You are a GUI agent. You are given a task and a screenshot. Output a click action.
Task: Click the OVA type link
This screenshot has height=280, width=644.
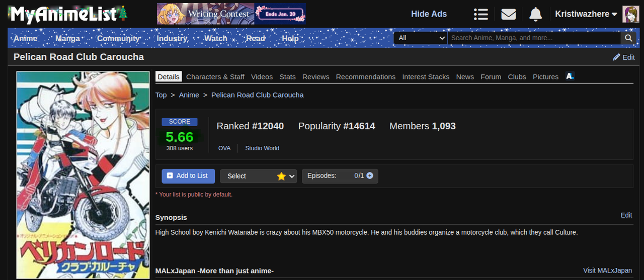[224, 148]
